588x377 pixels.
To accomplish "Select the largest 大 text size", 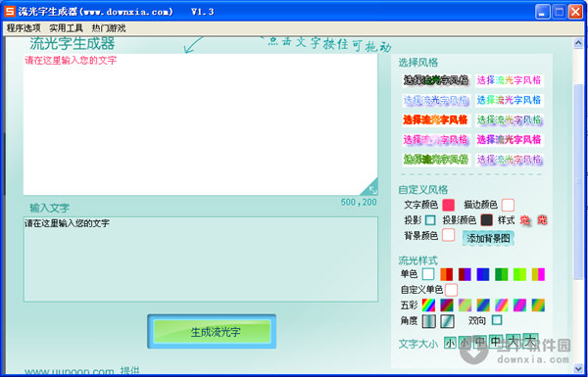I will coord(530,340).
